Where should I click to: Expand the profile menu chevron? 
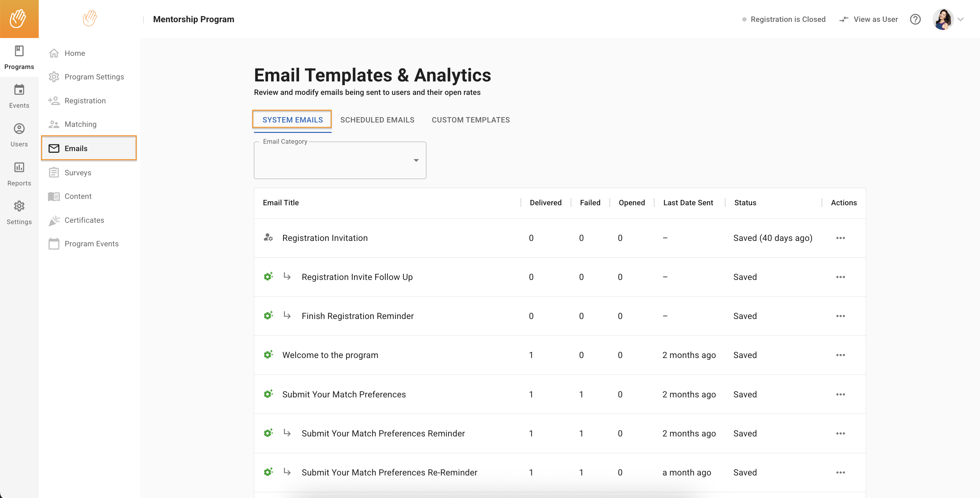[x=960, y=20]
